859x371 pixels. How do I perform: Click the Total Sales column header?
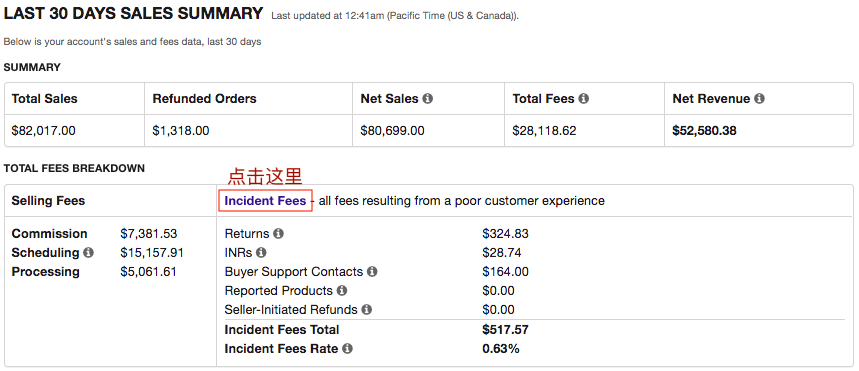pos(45,99)
